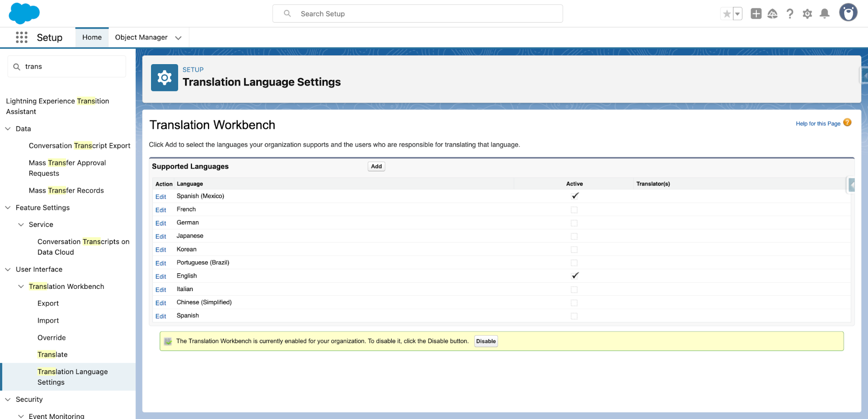Open the Help question mark icon
Viewport: 868px width, 419px height.
coord(790,14)
